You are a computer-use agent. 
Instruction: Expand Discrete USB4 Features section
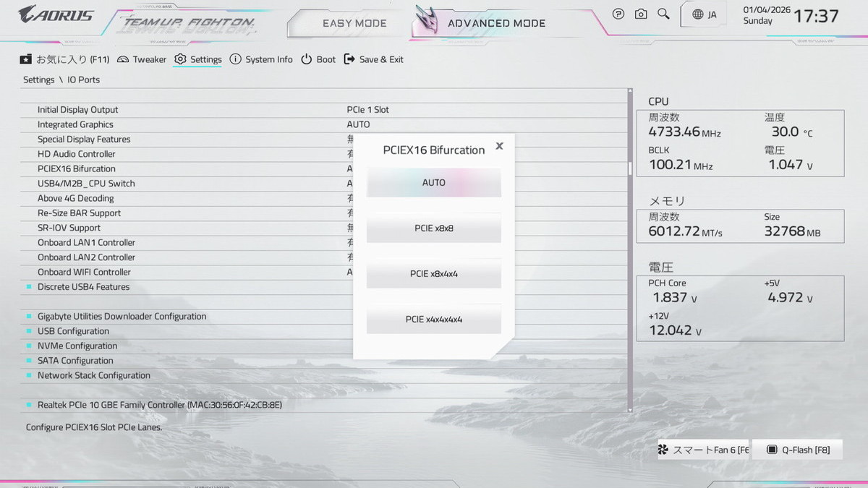[83, 287]
